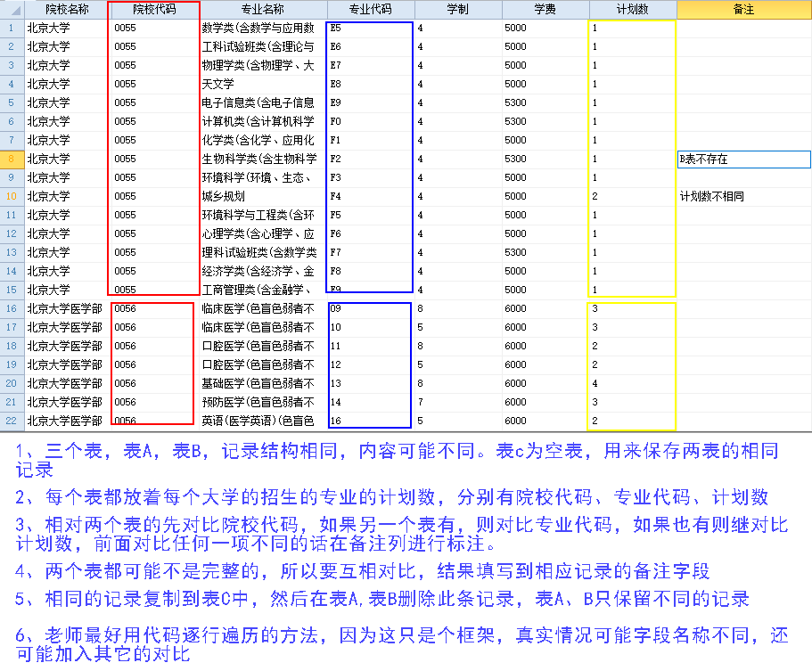
Task: Click the 生物科学类 major name cell
Action: pyautogui.click(x=263, y=159)
